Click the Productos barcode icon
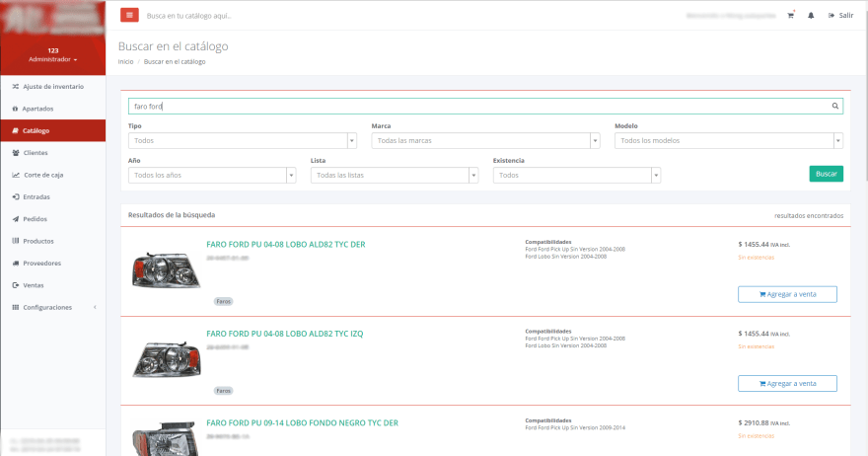 click(16, 241)
